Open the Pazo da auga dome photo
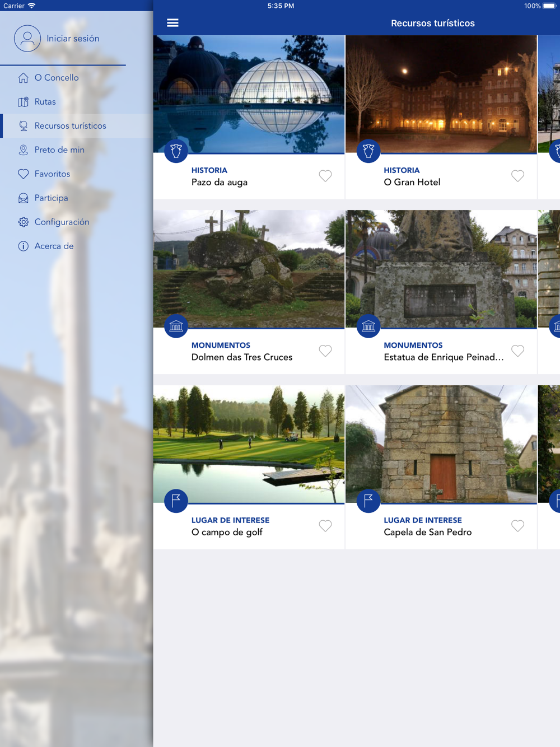 (x=249, y=94)
